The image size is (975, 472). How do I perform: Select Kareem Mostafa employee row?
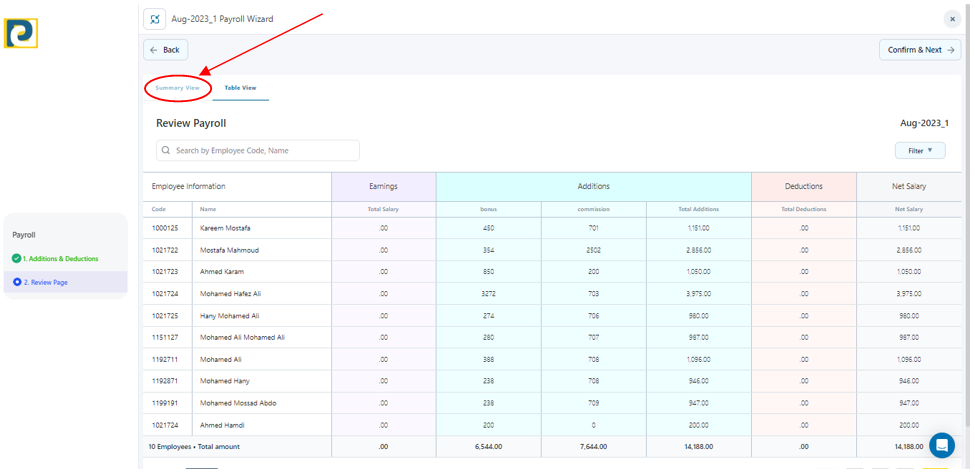point(225,228)
